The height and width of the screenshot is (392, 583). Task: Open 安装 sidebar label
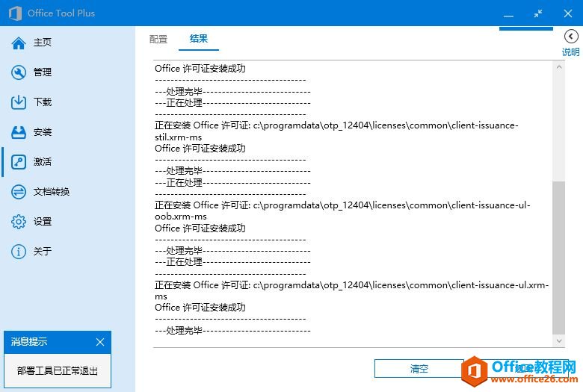point(43,132)
